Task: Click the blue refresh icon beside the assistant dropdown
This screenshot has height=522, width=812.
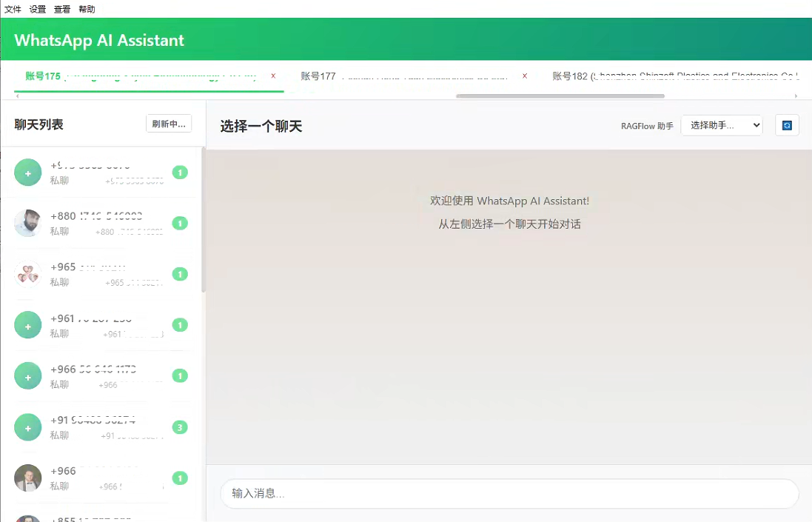Action: pos(787,125)
